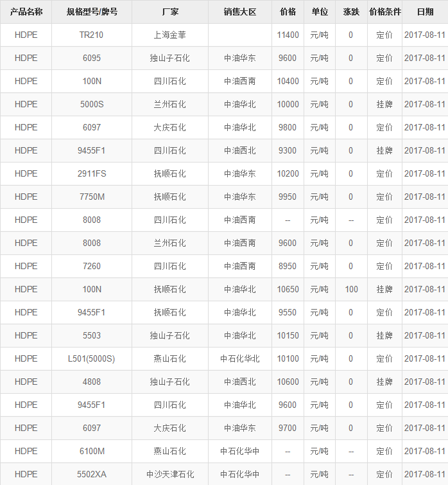Select 中油华东 in the 6095 row
Viewport: 448px width, 485px height.
coord(240,58)
